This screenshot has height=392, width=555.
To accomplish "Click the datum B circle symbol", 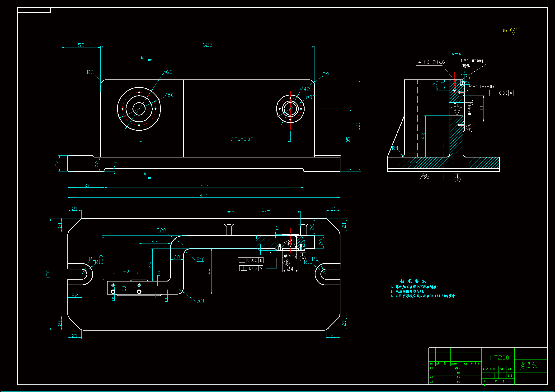I will pyautogui.click(x=457, y=179).
